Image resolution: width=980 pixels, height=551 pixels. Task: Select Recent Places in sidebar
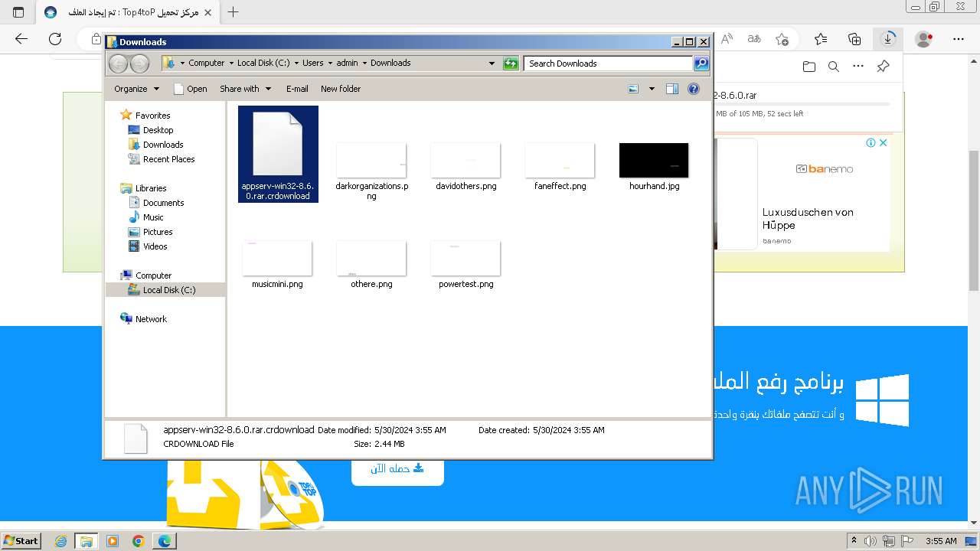pos(168,159)
